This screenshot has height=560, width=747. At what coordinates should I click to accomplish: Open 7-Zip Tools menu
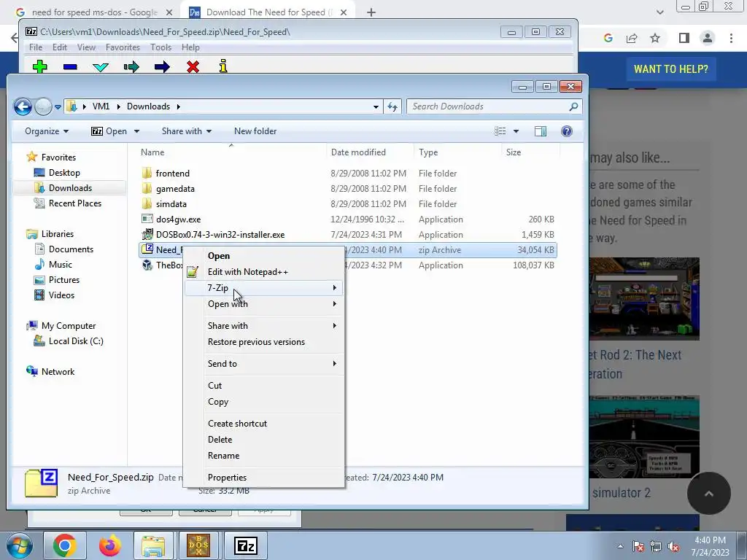pos(161,47)
